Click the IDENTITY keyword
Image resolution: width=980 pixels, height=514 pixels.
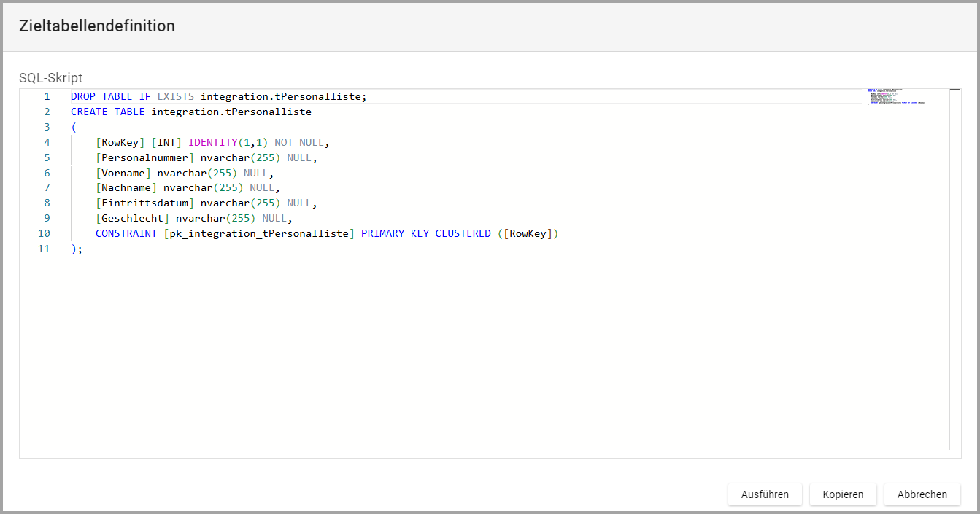(212, 142)
